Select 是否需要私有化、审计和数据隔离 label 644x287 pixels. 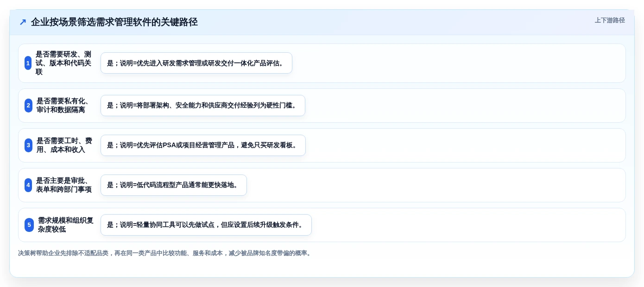[x=64, y=106]
